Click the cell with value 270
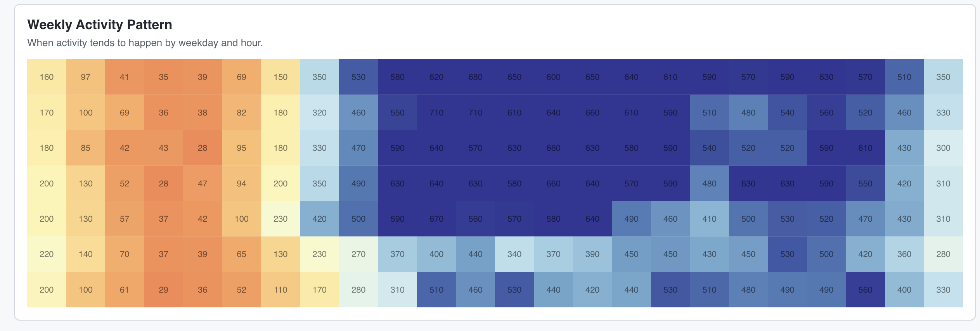Screen dimensions: 980x331 pos(358,254)
